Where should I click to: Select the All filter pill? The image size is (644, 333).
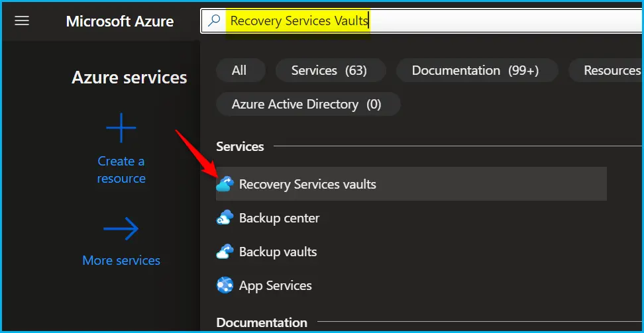click(x=239, y=70)
